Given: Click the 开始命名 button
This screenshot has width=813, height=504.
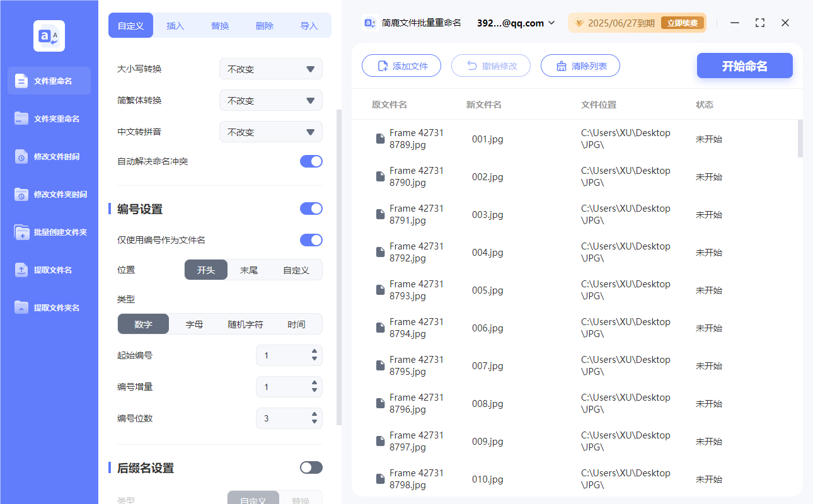Looking at the screenshot, I should coord(744,66).
